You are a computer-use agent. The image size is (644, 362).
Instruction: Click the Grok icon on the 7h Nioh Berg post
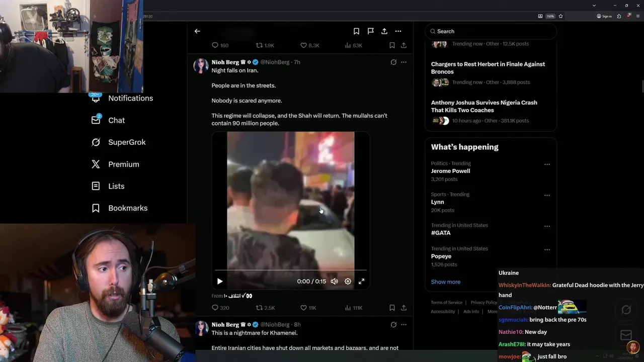point(393,62)
